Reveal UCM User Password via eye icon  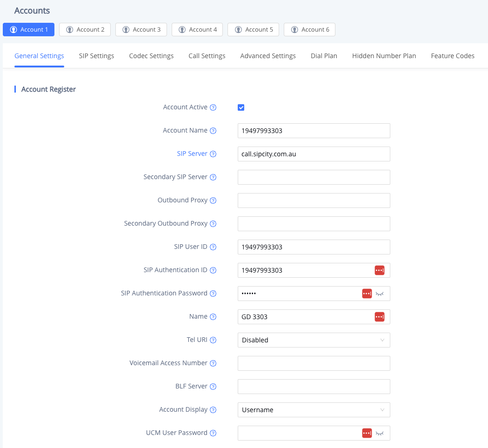point(380,433)
